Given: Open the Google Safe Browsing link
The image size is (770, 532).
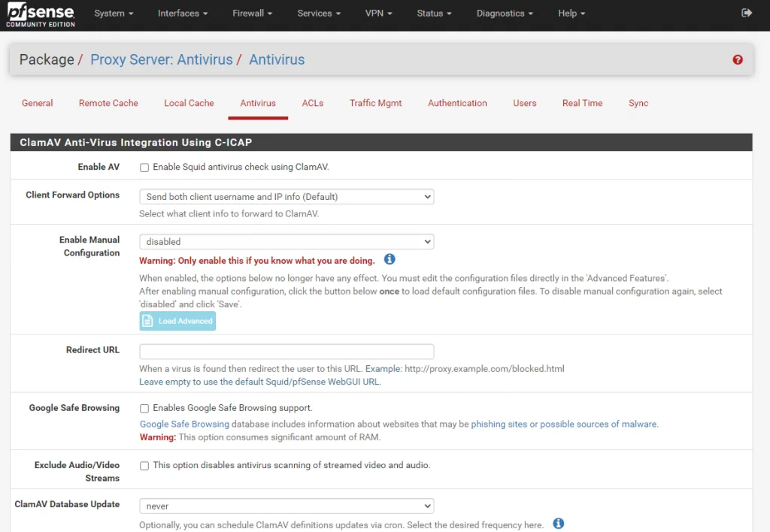Looking at the screenshot, I should 185,424.
